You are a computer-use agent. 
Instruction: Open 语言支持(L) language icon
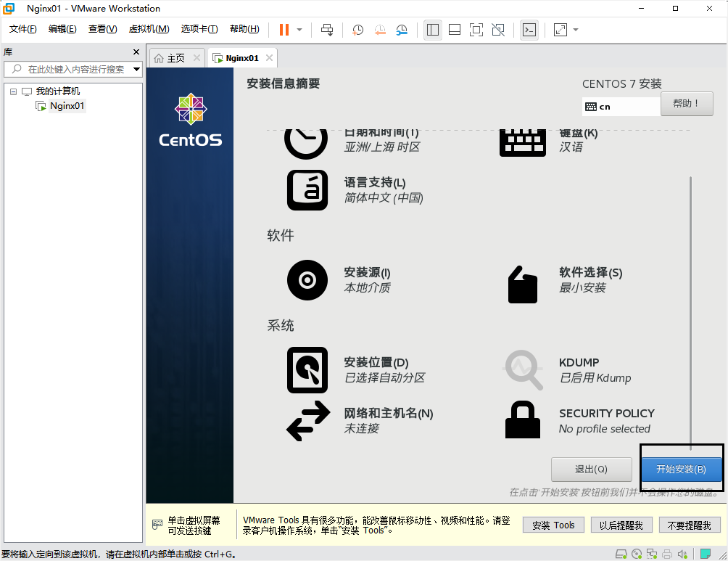tap(307, 190)
